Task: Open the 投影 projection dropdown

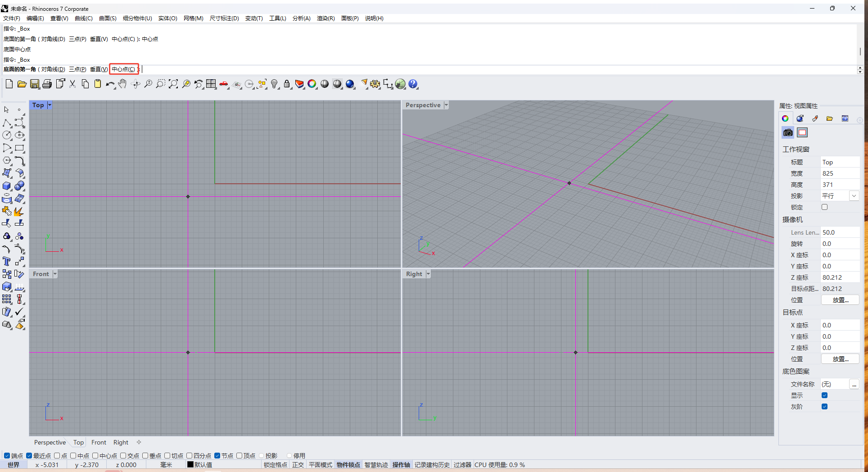Action: click(x=854, y=196)
